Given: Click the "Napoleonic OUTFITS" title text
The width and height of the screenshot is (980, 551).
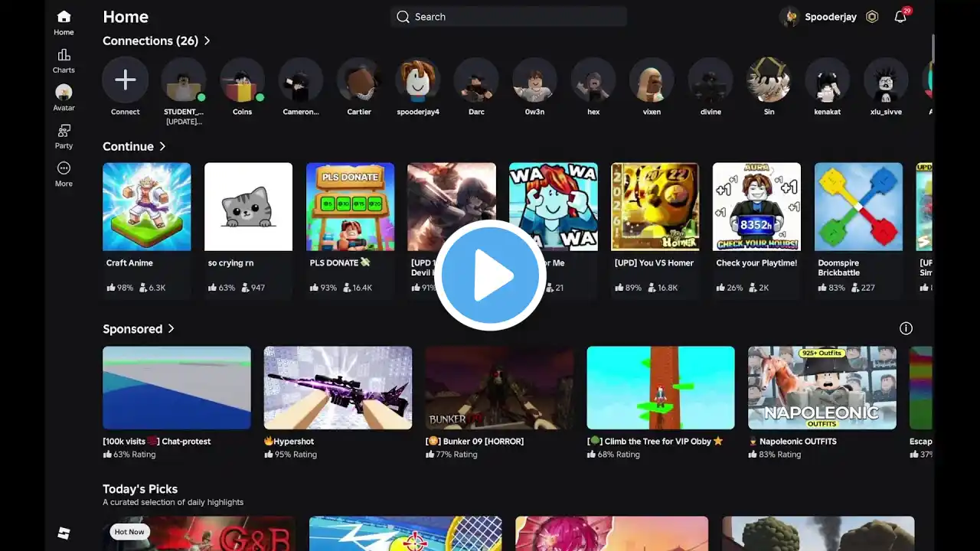Looking at the screenshot, I should point(797,442).
